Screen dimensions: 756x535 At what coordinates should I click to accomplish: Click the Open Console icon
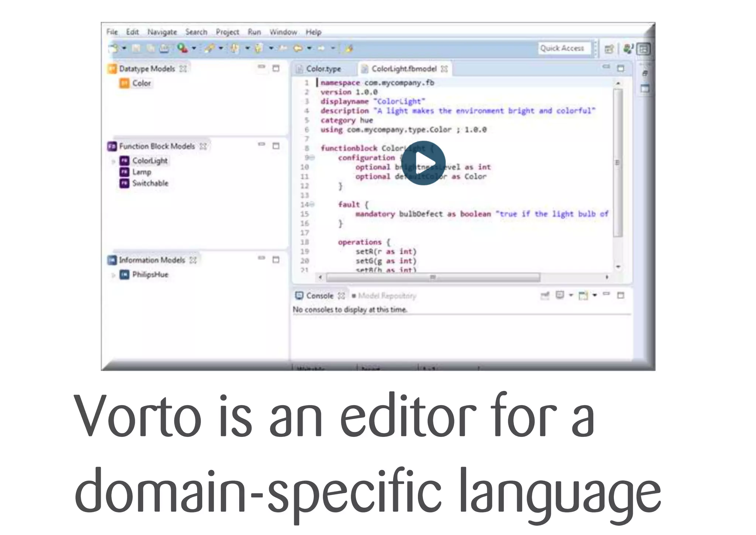(583, 296)
